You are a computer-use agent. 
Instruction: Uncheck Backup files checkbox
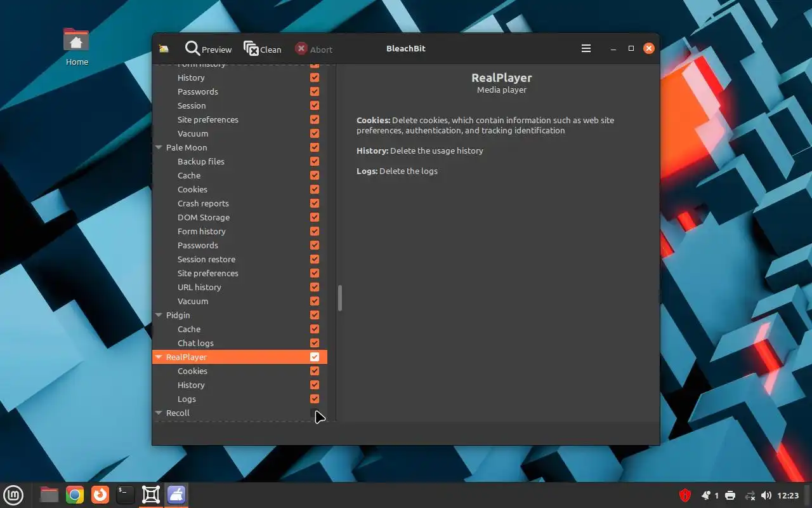pyautogui.click(x=315, y=161)
